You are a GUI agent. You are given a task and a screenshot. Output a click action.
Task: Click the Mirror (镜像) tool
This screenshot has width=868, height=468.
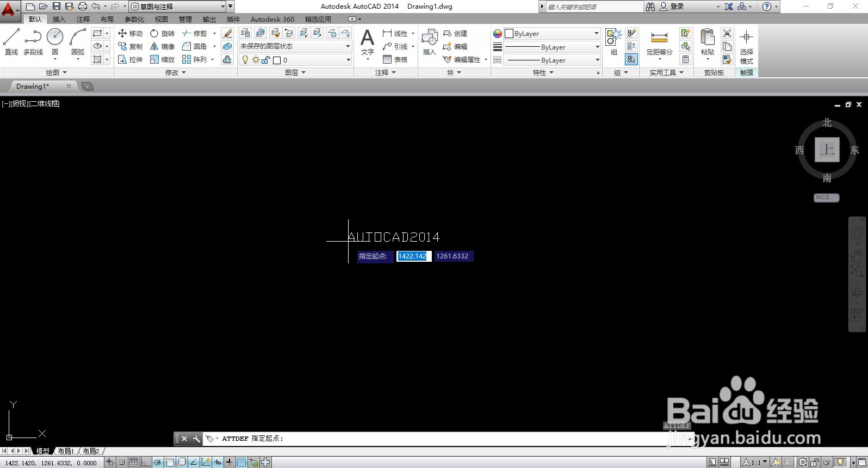[162, 46]
